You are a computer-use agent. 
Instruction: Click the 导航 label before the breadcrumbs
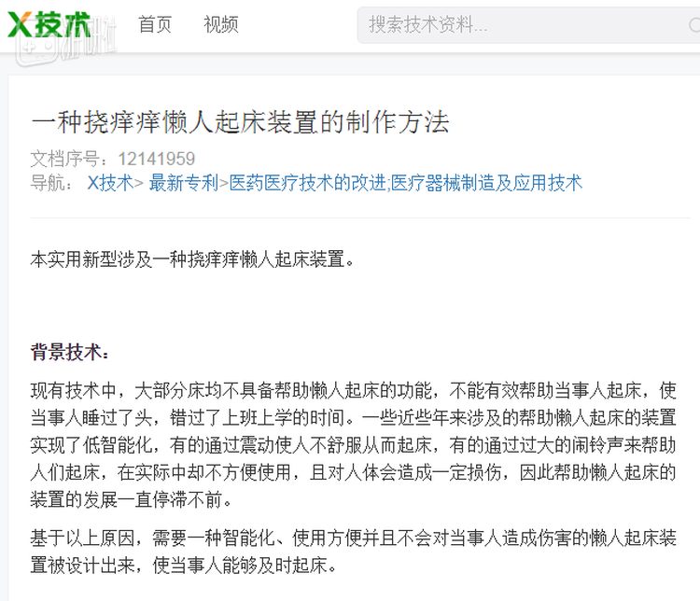point(51,183)
